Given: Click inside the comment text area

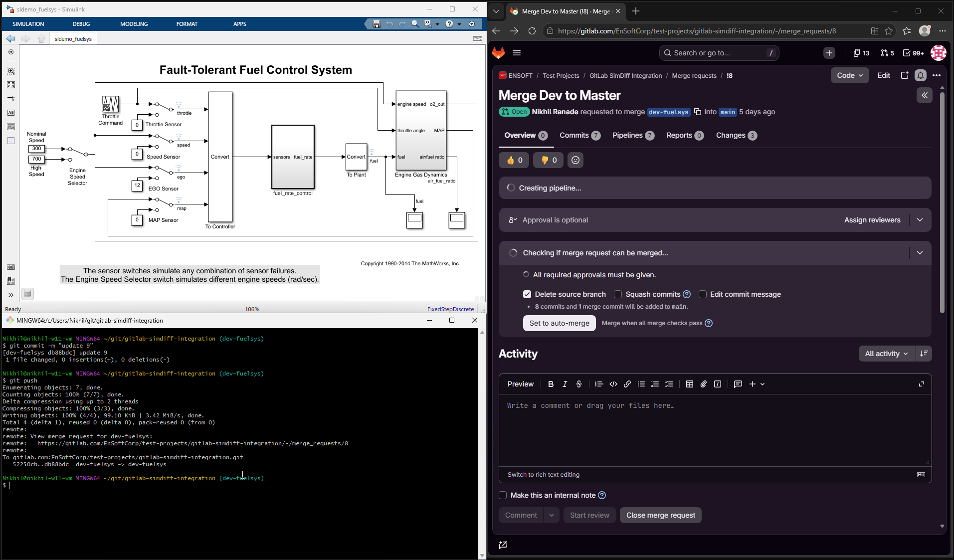Looking at the screenshot, I should [715, 430].
